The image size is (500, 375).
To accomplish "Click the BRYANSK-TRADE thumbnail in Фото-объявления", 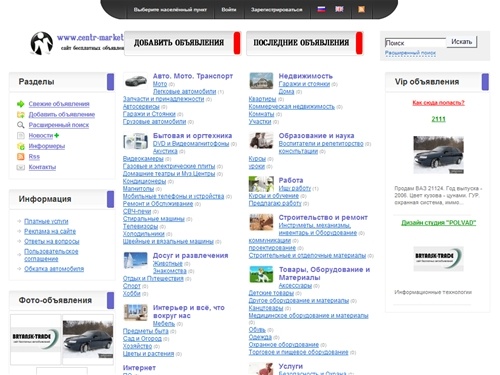I will [x=35, y=339].
